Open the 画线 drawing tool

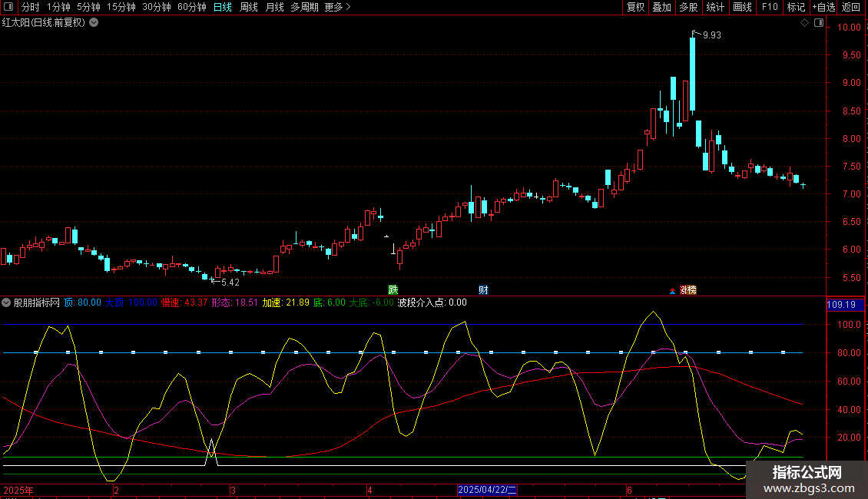tap(742, 8)
